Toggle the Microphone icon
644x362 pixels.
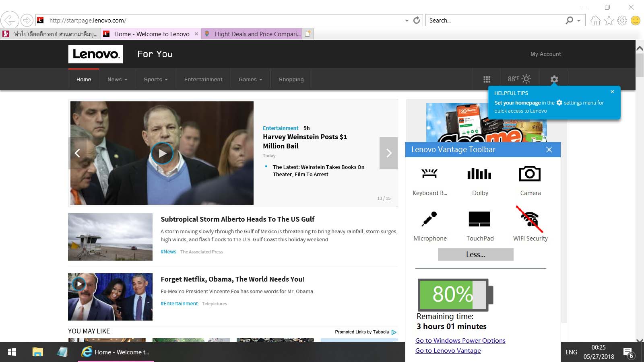click(x=429, y=219)
